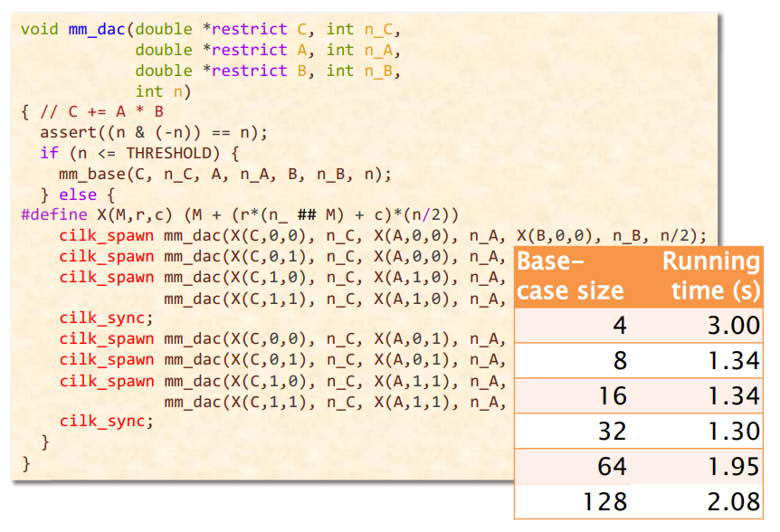Select the 3.00 running time cell
The height and width of the screenshot is (532, 780).
(x=733, y=326)
